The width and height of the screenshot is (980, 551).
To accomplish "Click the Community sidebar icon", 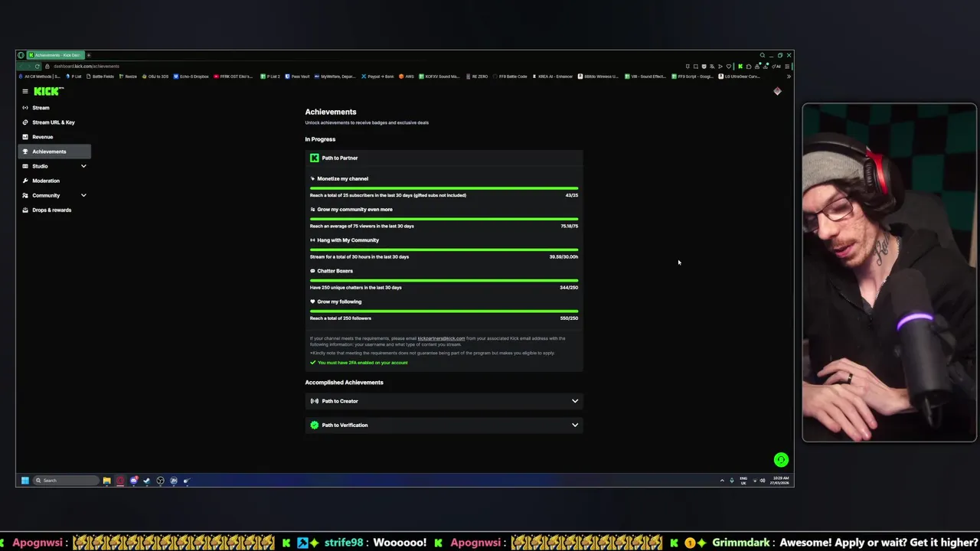I will click(x=25, y=195).
